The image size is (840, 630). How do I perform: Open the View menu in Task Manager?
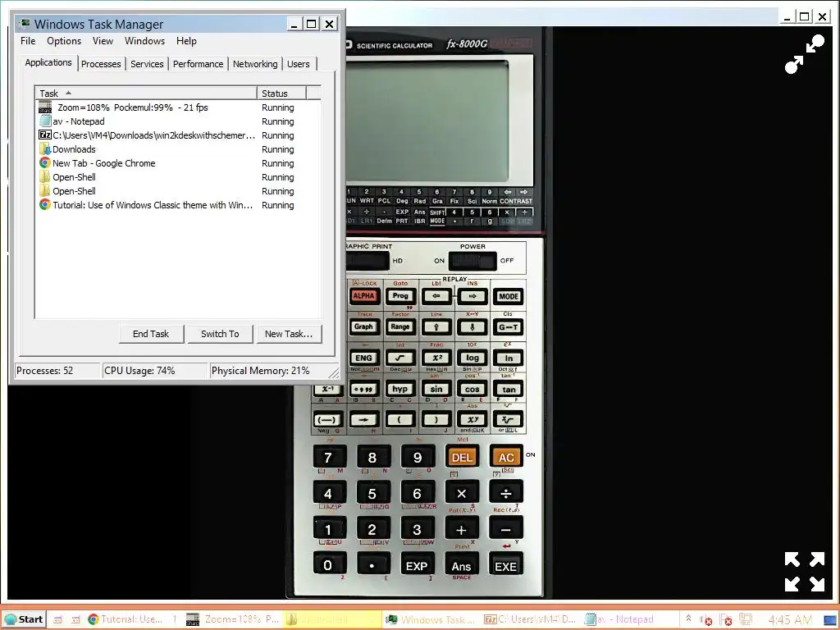pyautogui.click(x=103, y=41)
